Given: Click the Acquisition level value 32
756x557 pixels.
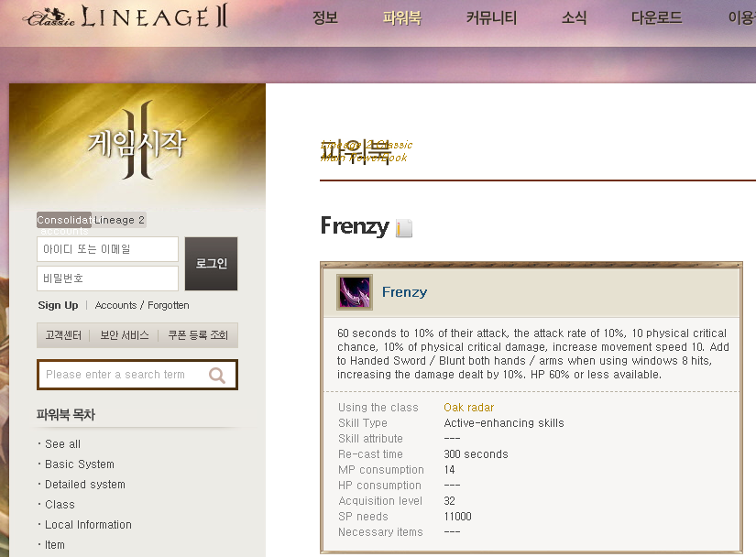Looking at the screenshot, I should coord(449,501).
